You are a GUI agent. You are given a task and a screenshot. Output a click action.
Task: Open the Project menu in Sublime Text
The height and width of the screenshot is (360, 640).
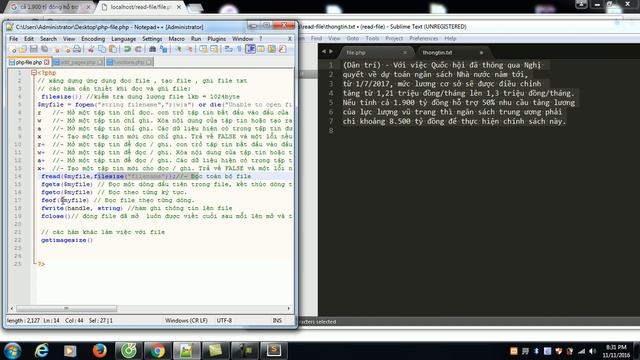[x=394, y=38]
